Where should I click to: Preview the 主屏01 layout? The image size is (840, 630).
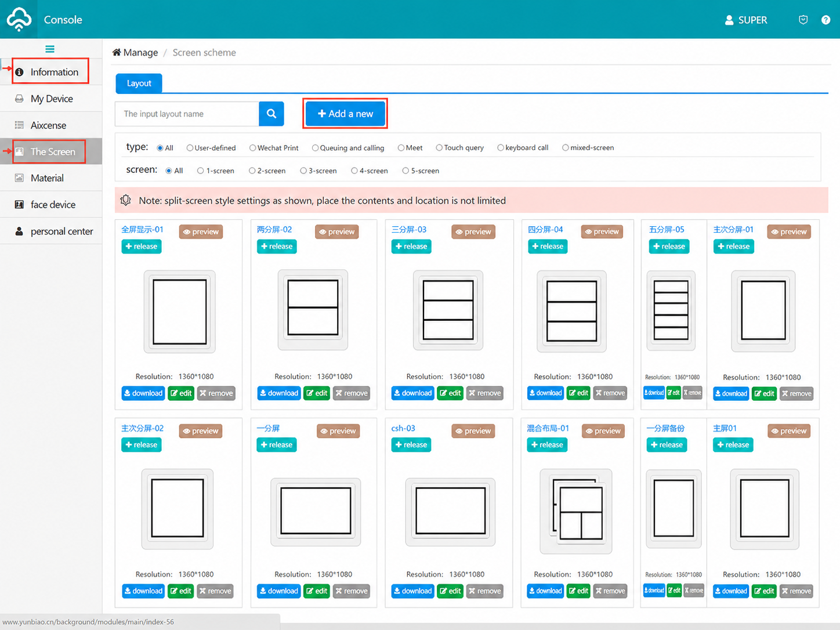click(789, 431)
